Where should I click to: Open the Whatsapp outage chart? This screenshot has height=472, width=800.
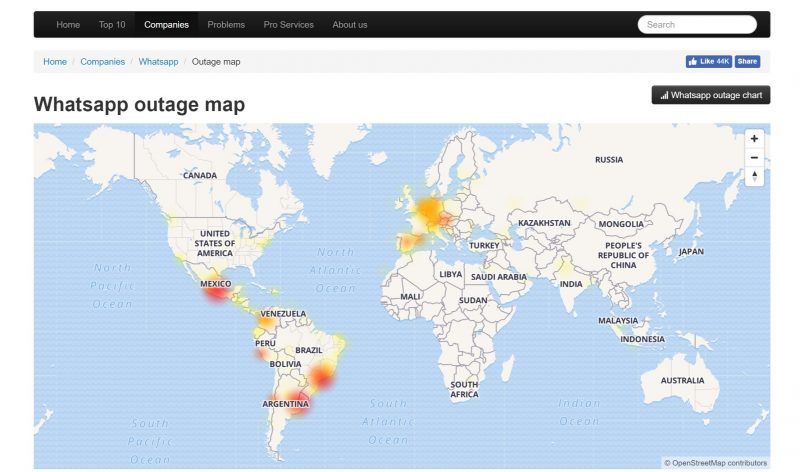(x=711, y=96)
